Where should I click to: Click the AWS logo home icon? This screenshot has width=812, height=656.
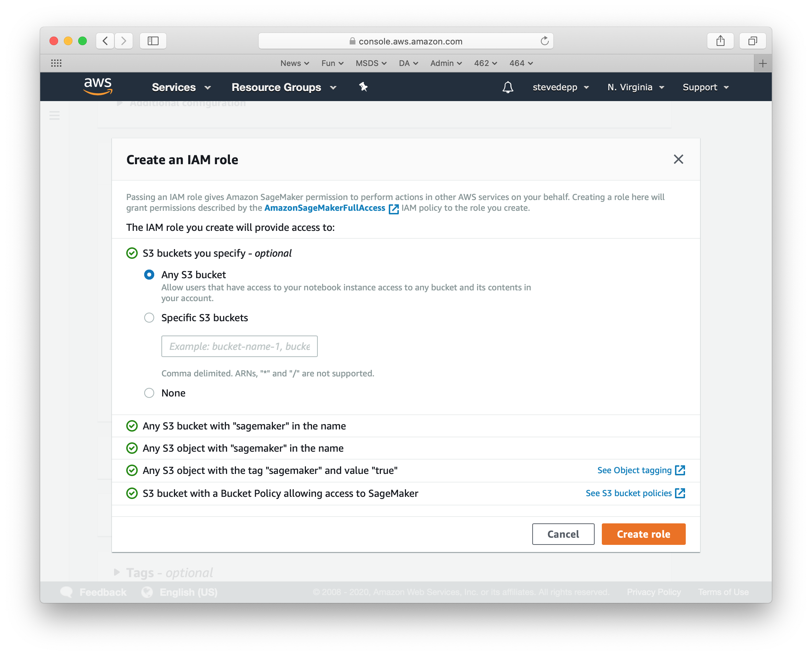click(98, 86)
